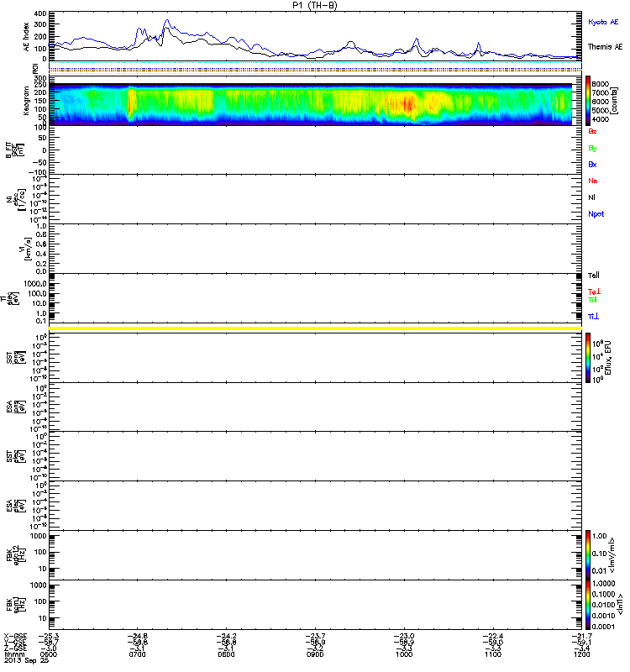630x672 pixels.
Task: Click the Keogram color scale bar
Action: pos(589,100)
